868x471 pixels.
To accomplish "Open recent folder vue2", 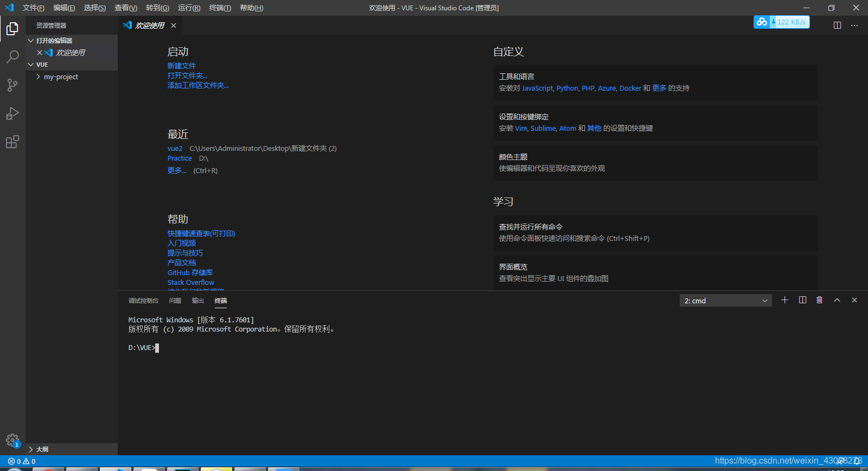I will [x=175, y=149].
